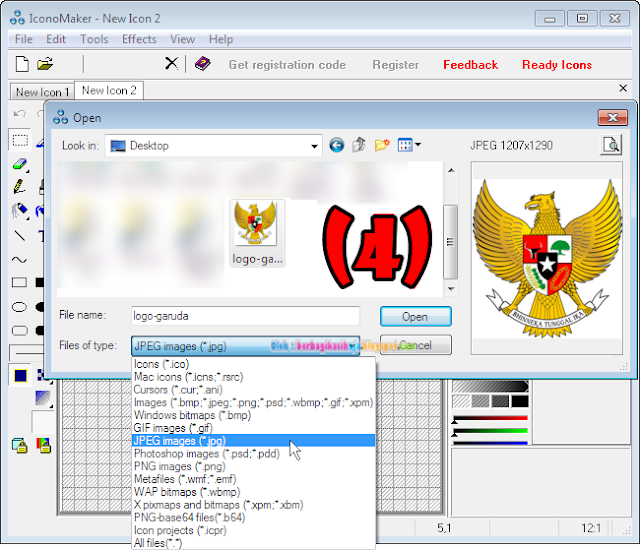
Task: Toggle the image preview magnifier icon
Action: (x=611, y=145)
